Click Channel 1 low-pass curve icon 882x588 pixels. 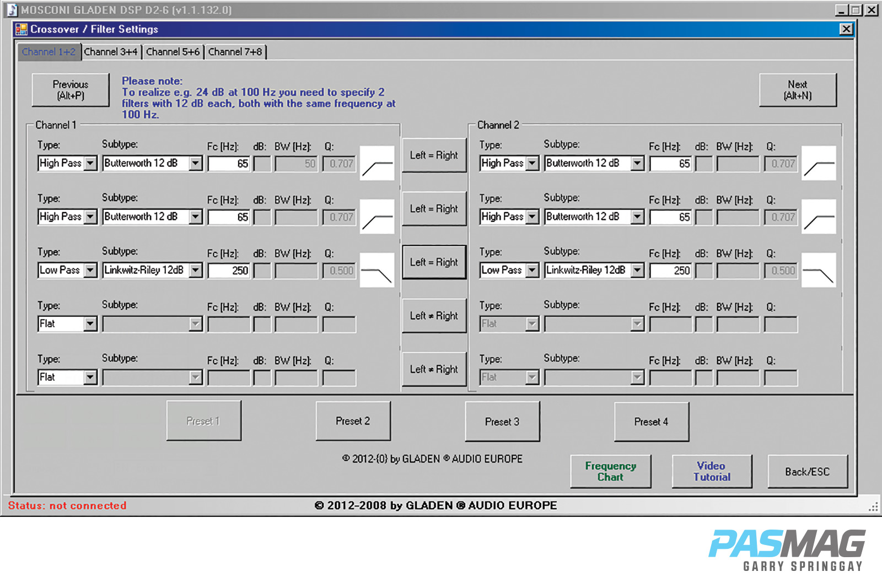click(377, 270)
